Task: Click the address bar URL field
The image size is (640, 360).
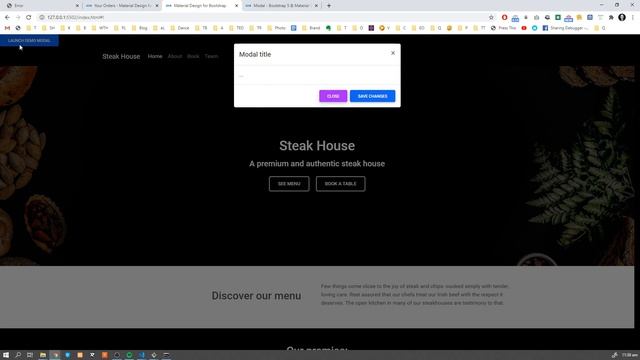Action: [261, 17]
